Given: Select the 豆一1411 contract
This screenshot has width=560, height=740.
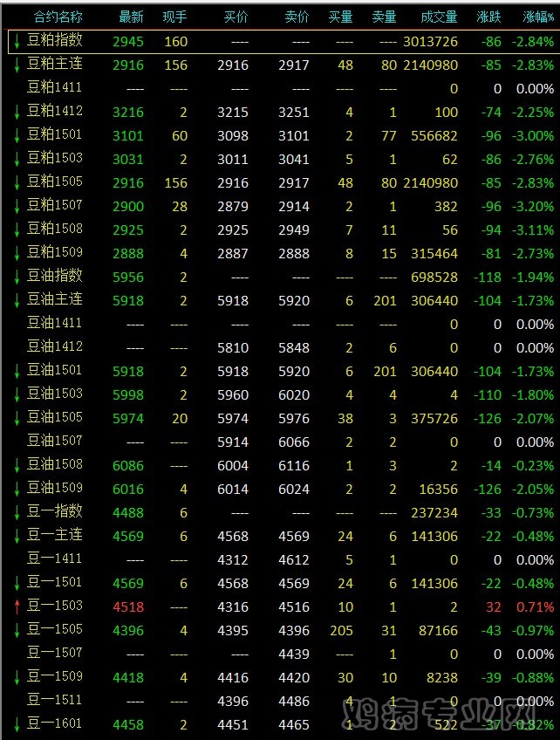Looking at the screenshot, I should (x=54, y=559).
